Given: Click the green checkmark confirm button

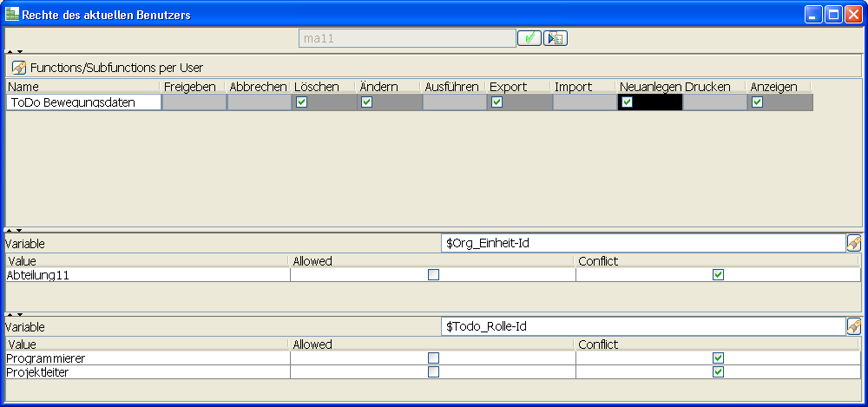Looking at the screenshot, I should (x=529, y=38).
